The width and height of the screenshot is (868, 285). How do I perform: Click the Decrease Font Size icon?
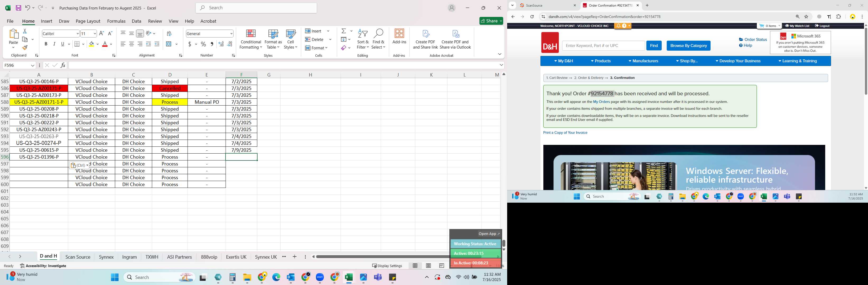110,34
